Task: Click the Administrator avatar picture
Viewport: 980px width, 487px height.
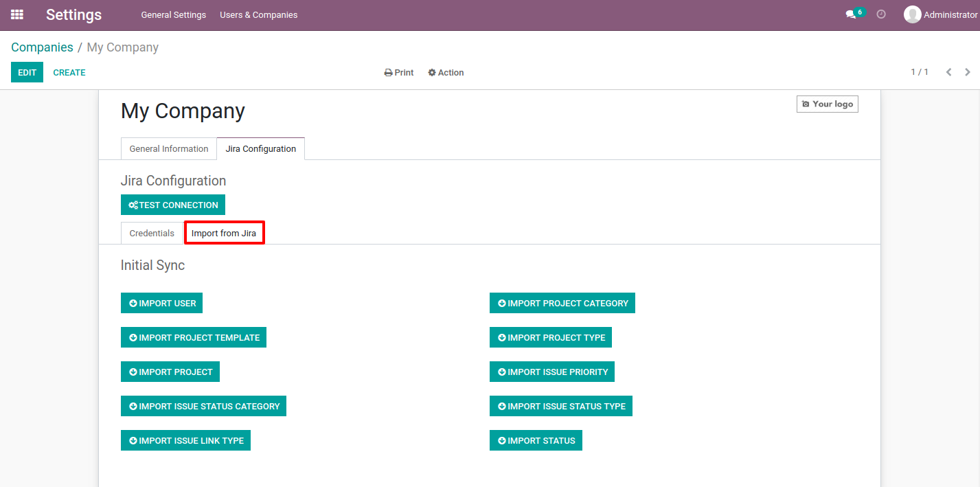Action: [x=912, y=14]
